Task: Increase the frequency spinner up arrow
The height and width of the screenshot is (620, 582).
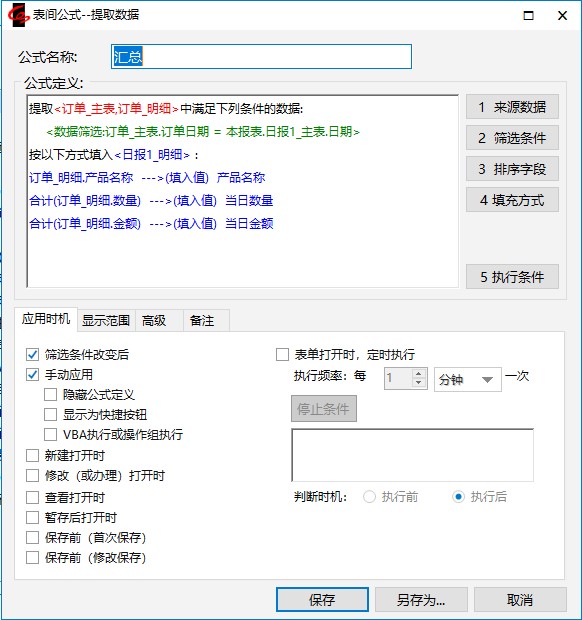Action: [418, 374]
